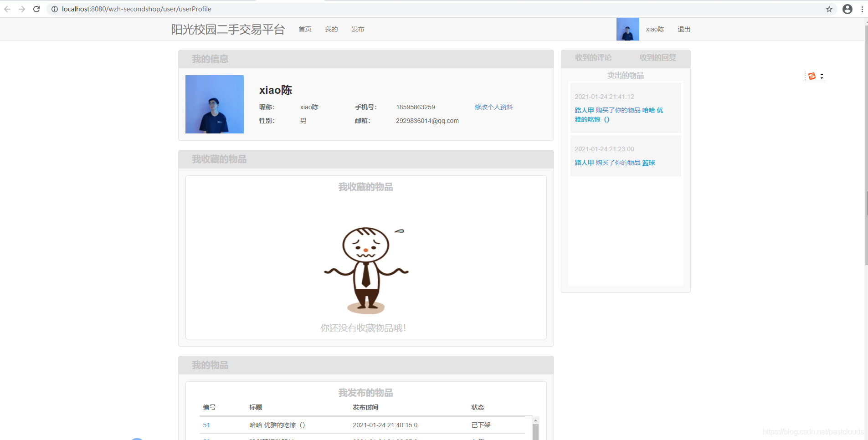
Task: Open the 我的 navigation menu item
Action: pos(331,29)
